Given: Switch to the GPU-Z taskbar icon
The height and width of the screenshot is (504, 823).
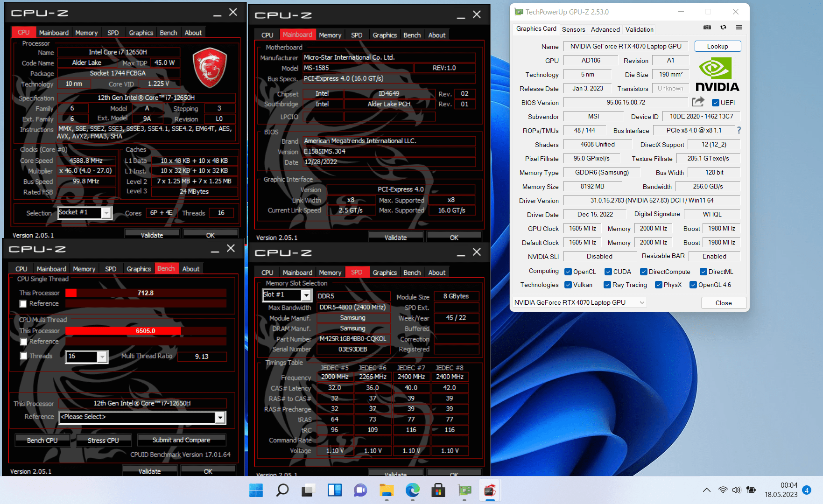Looking at the screenshot, I should click(464, 490).
